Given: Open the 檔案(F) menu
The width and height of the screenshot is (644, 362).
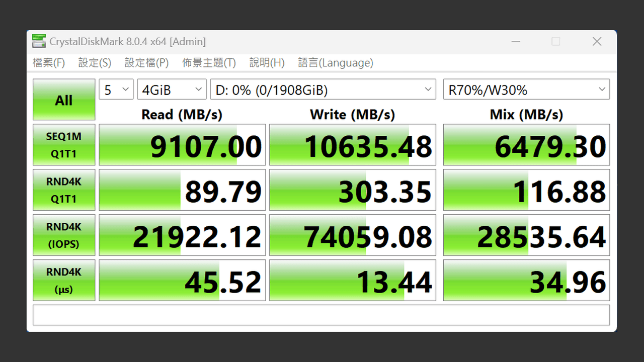Looking at the screenshot, I should click(x=49, y=63).
